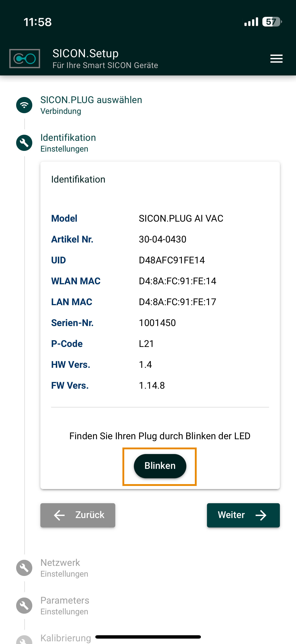Select the UID value D48AFC91FE14

pos(172,260)
